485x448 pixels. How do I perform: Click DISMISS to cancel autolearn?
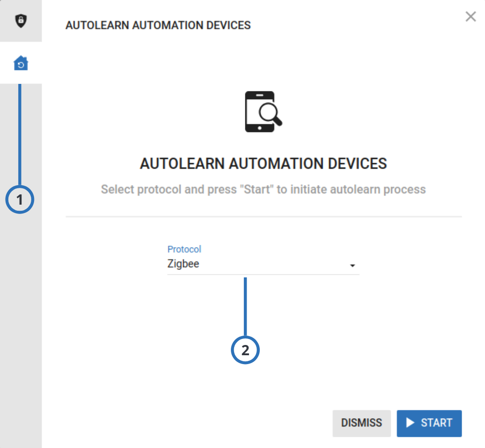361,423
